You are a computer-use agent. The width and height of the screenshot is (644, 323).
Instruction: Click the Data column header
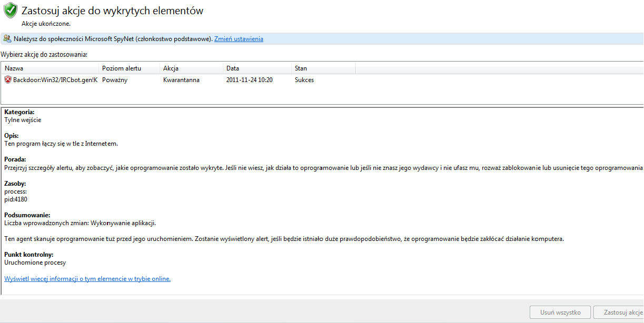[x=257, y=68]
